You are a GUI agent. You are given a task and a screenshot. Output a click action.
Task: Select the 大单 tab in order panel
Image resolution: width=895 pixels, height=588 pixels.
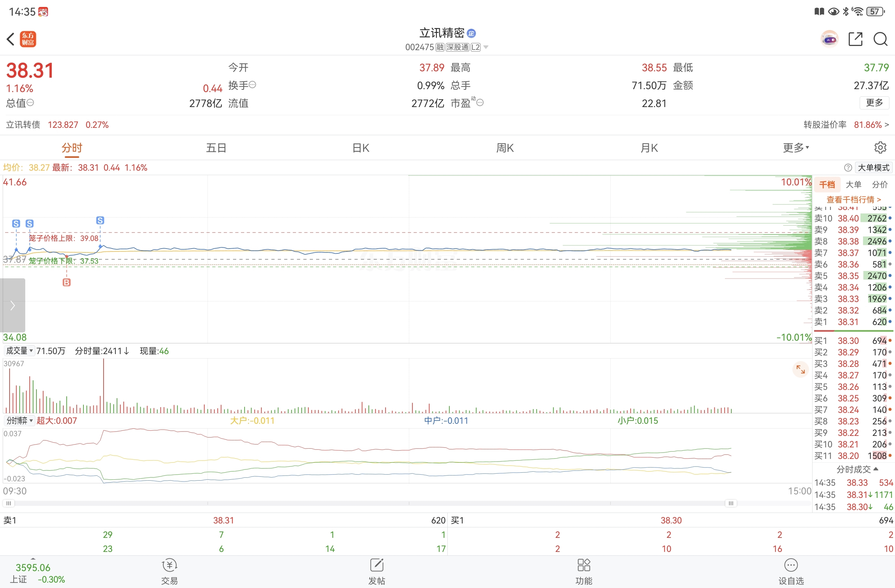[x=853, y=185]
